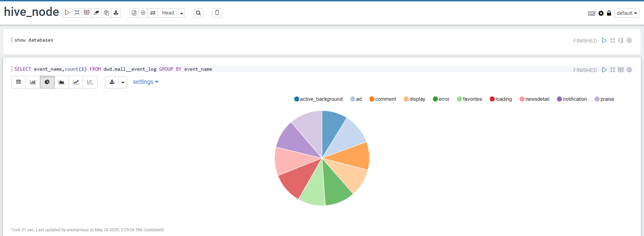Open the default view mode dropdown
Screen dimensions: 644x236
(627, 13)
